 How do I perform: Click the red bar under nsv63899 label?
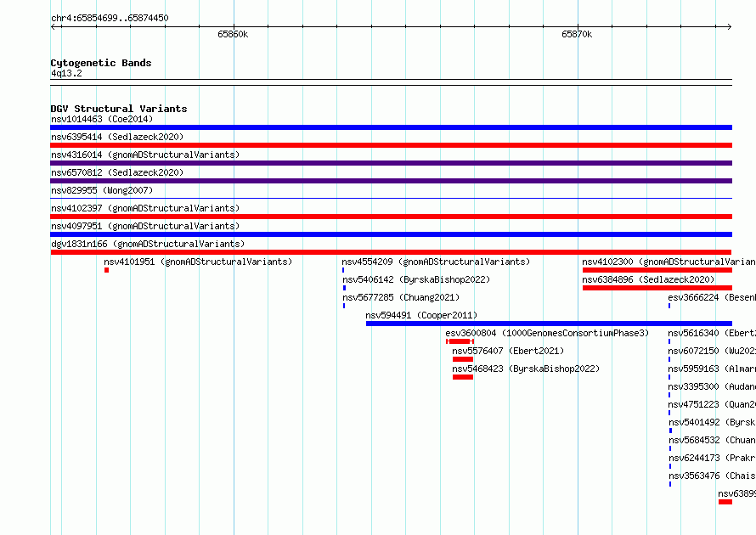click(x=725, y=502)
